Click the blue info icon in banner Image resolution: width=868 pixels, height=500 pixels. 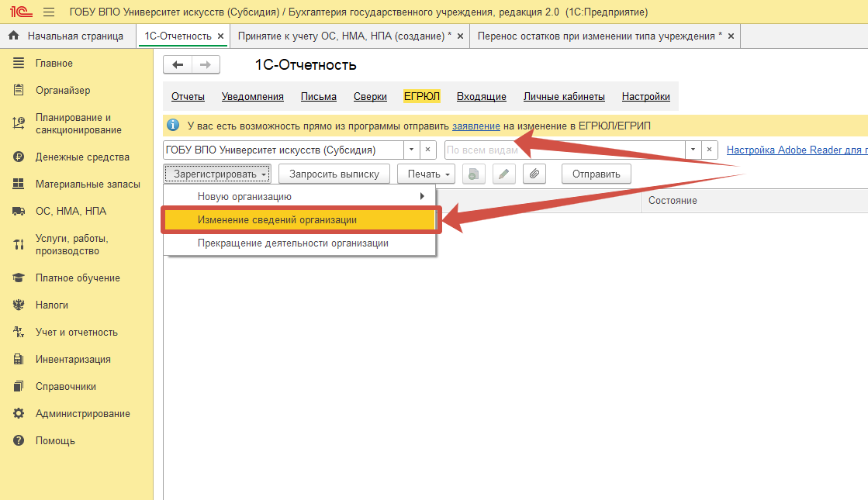point(173,126)
